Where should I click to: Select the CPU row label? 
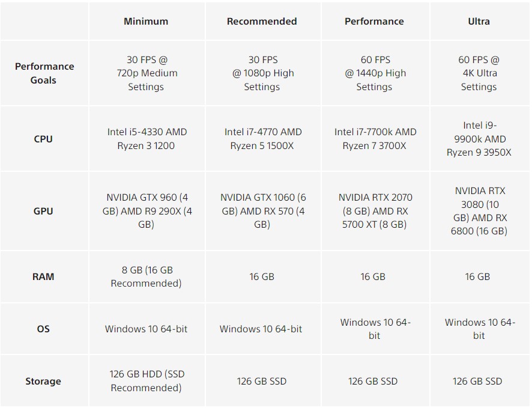click(x=43, y=139)
